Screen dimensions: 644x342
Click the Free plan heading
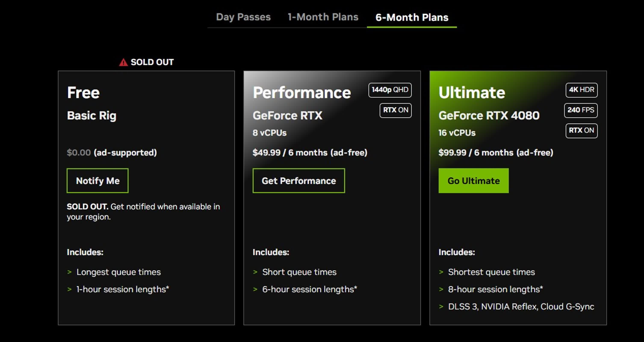click(x=83, y=93)
